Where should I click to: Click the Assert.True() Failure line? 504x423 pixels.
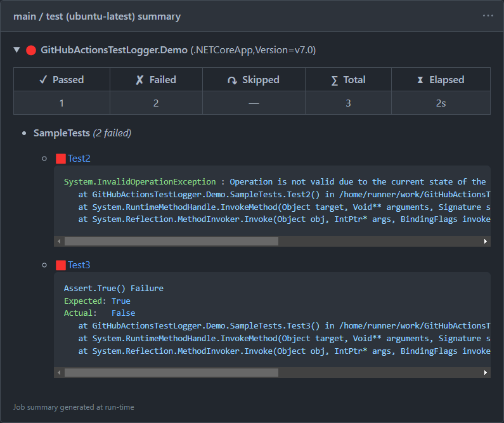point(113,289)
